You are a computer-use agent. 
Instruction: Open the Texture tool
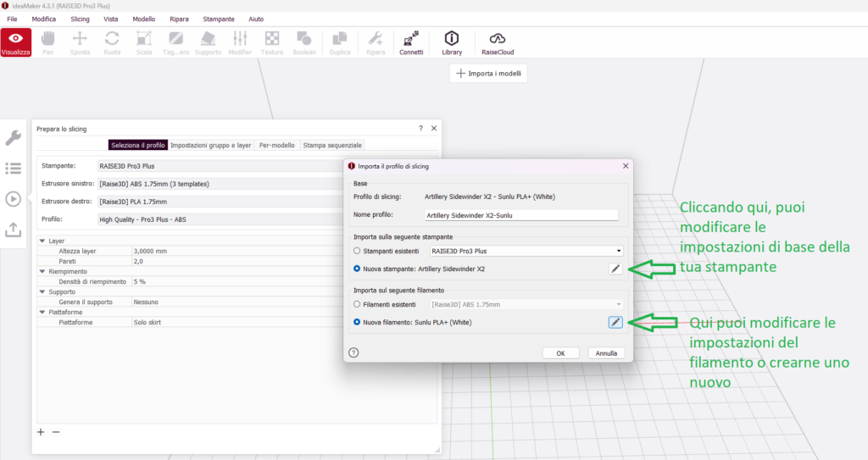(x=272, y=42)
